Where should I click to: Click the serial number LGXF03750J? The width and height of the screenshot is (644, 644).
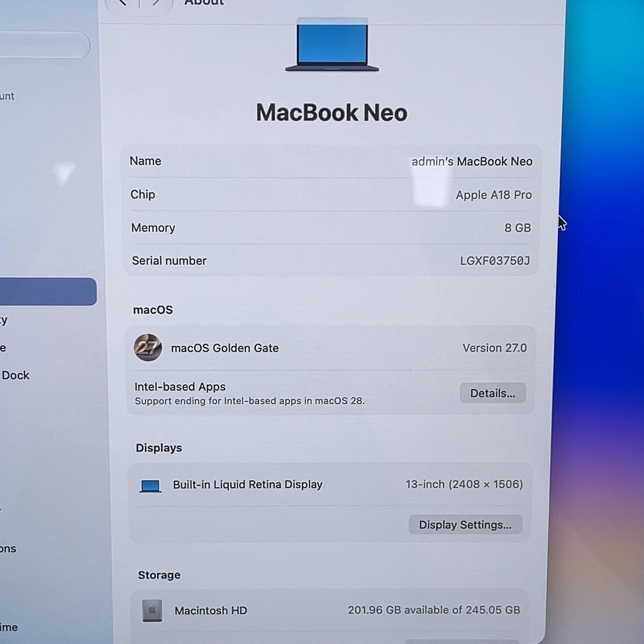coord(495,260)
